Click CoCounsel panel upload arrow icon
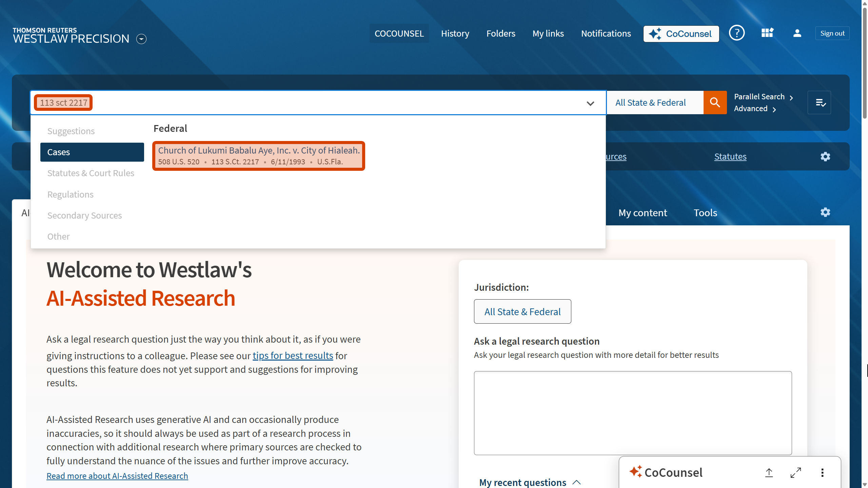This screenshot has width=868, height=488. [769, 472]
